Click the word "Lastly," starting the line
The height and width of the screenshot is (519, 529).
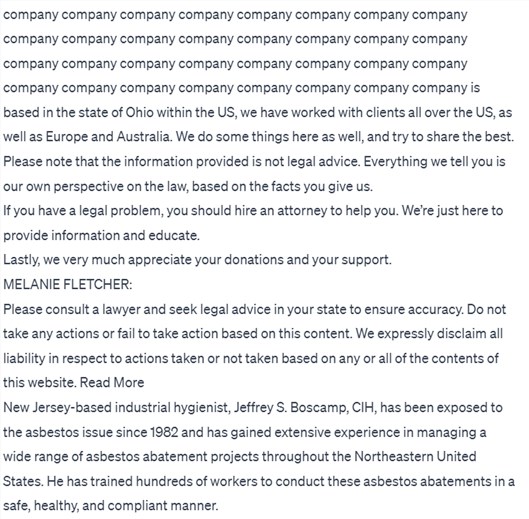click(22, 260)
